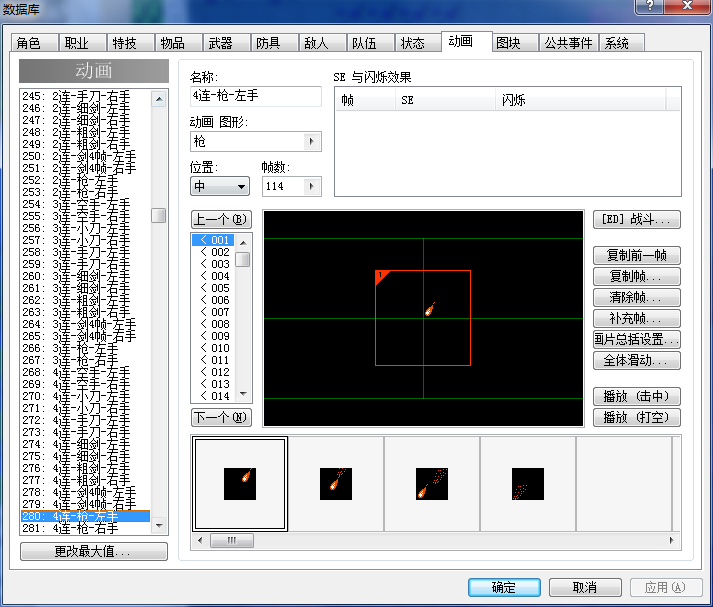Switch to the 物品 tab
The image size is (713, 607).
pos(179,43)
